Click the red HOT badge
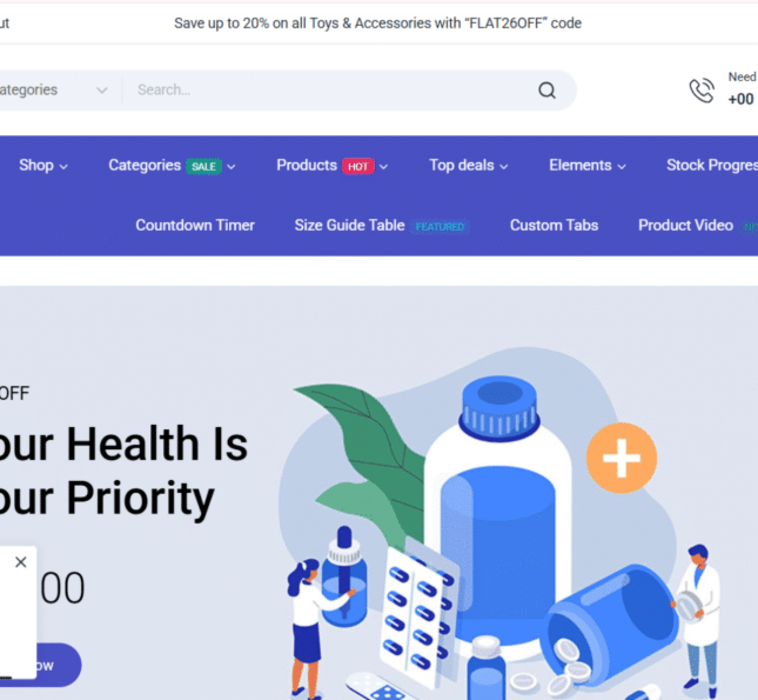Screen dimensions: 758x700 358,166
